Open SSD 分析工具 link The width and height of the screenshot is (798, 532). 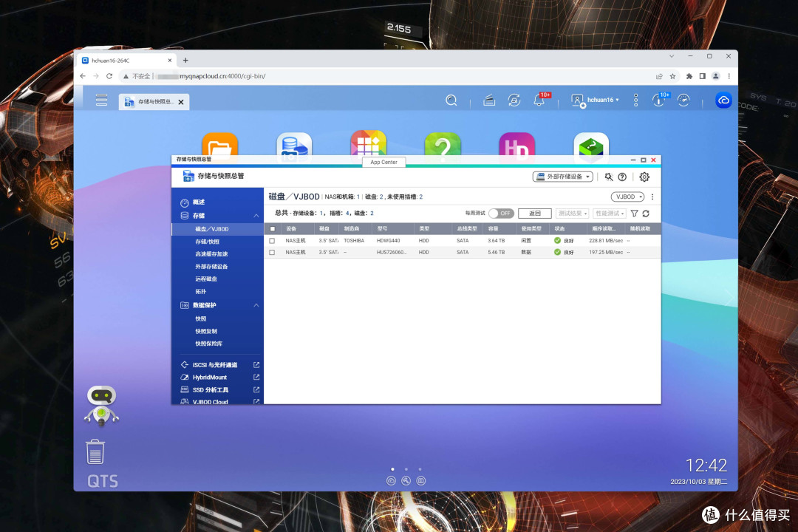[x=211, y=390]
